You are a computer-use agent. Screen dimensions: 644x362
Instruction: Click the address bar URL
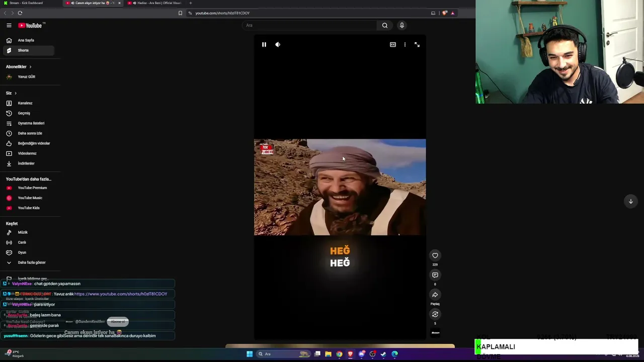point(222,13)
